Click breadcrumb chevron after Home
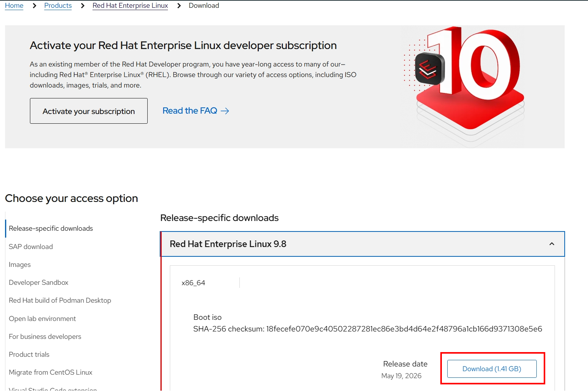This screenshot has height=391, width=588. (x=34, y=5)
